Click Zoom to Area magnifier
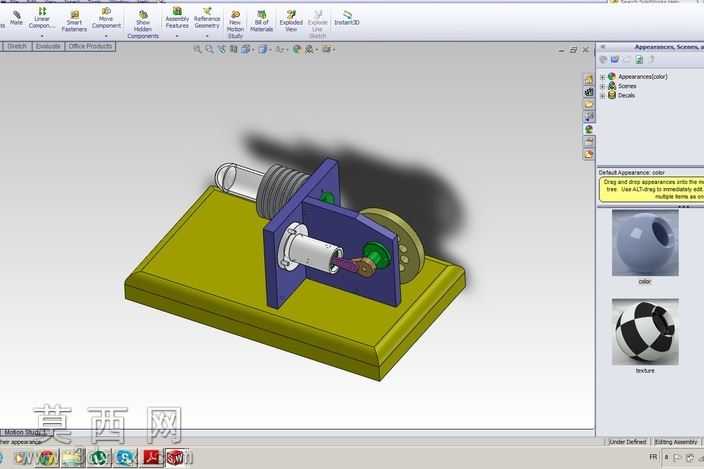704x469 pixels. 209,49
